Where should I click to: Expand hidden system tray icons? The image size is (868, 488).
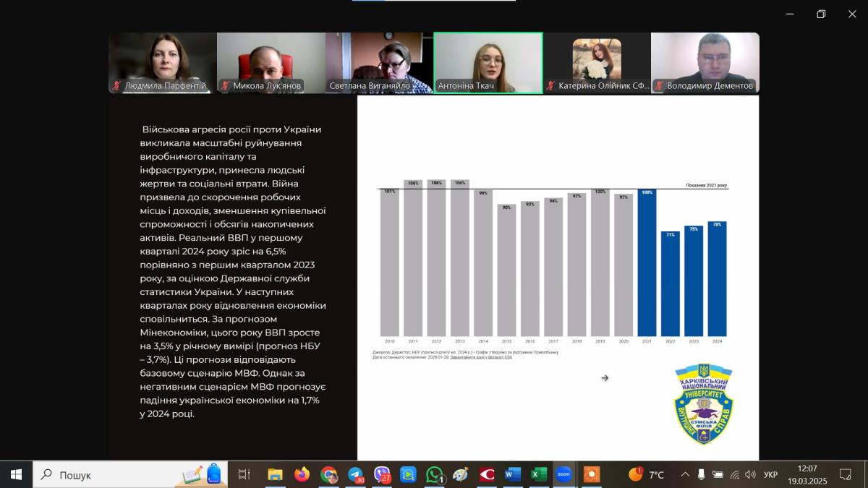coord(685,474)
